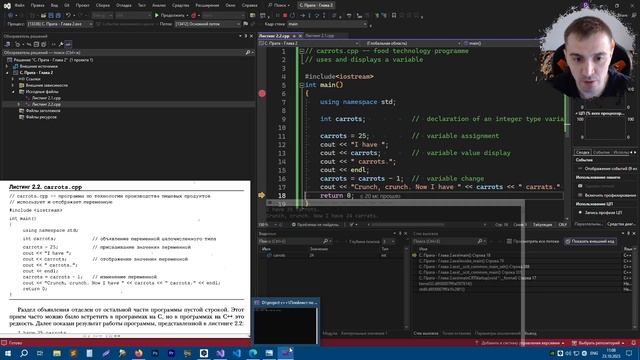Screen dimensions: 640x360
Task: Open the Глобальная область scope dropdown
Action: pyautogui.click(x=411, y=43)
